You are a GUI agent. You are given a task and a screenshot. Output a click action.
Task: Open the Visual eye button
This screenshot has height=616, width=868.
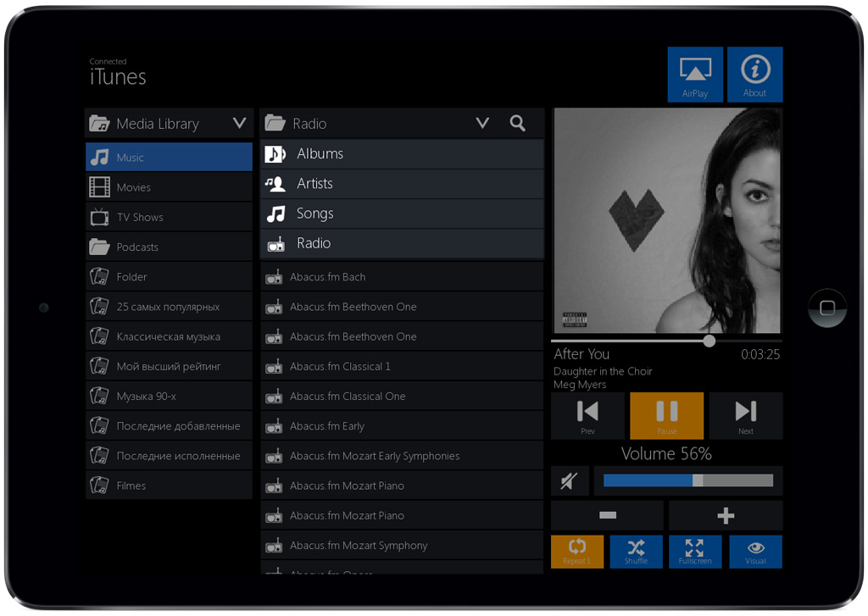click(755, 551)
